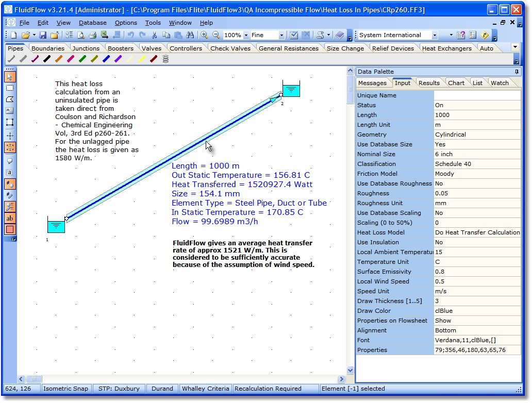The height and width of the screenshot is (403, 532).
Task: Toggle the red square fill button
Action: click(x=10, y=229)
